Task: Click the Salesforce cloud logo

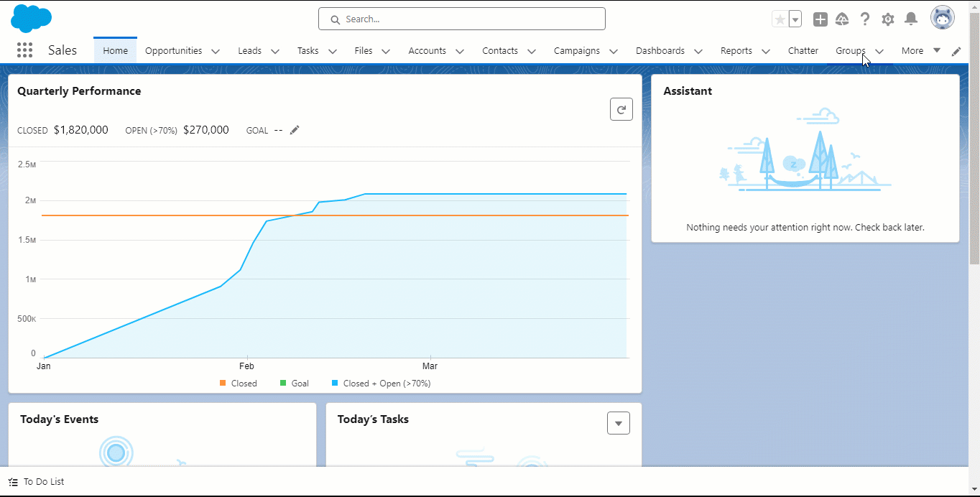Action: [x=31, y=19]
